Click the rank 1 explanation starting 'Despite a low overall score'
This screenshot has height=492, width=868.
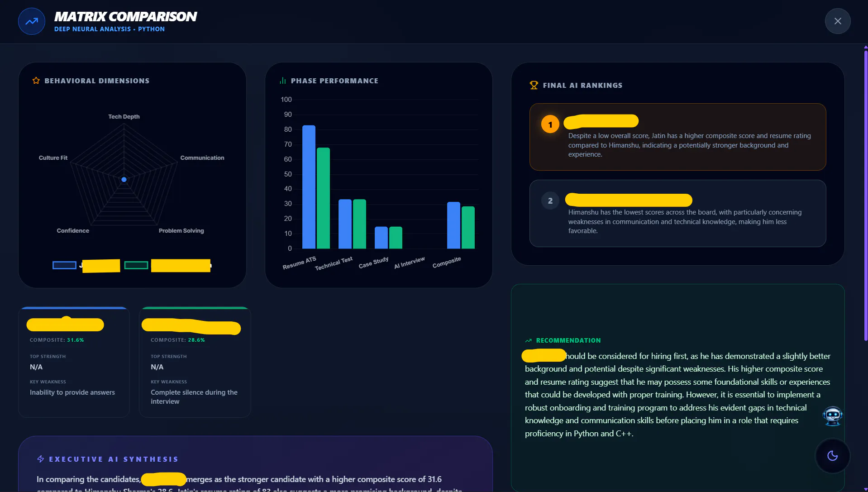coord(690,145)
